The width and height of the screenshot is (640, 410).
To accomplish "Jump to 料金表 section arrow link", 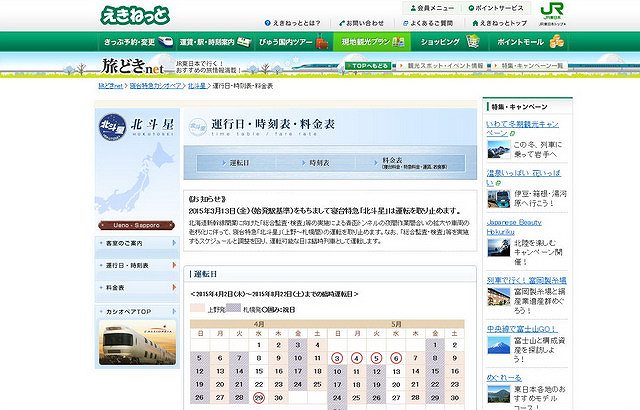I will pos(411,163).
